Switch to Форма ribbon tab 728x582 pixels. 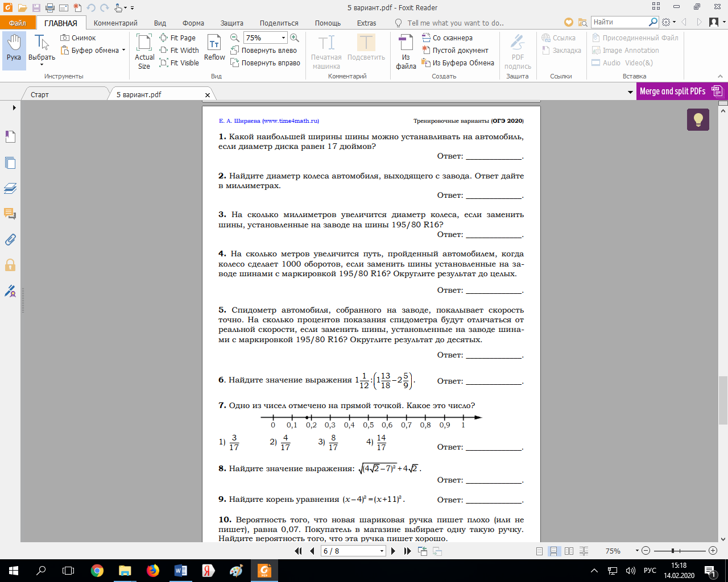[193, 23]
